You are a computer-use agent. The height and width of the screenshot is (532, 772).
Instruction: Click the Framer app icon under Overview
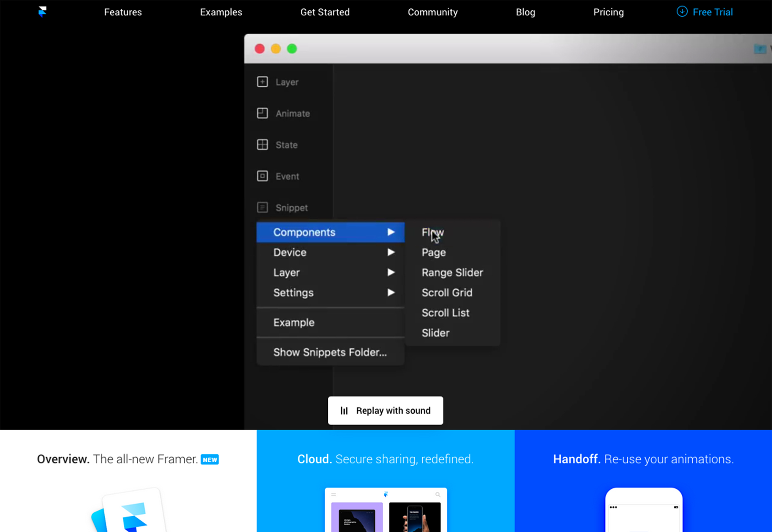click(x=129, y=511)
